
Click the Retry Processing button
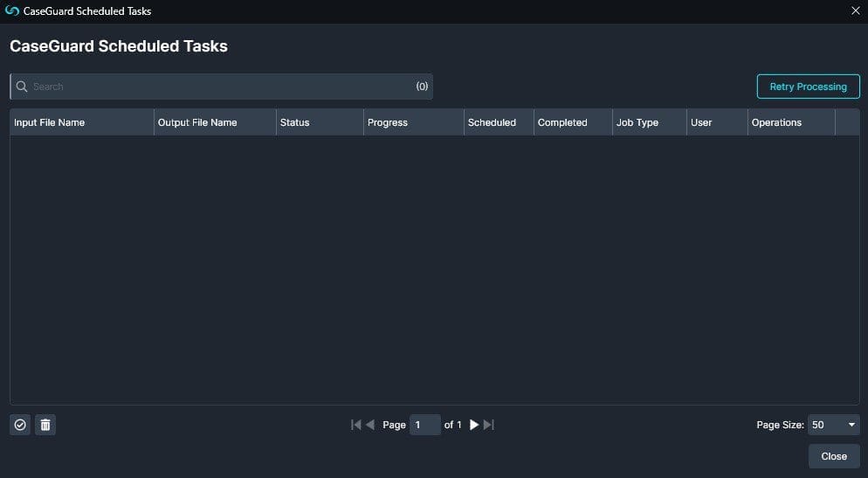point(808,87)
